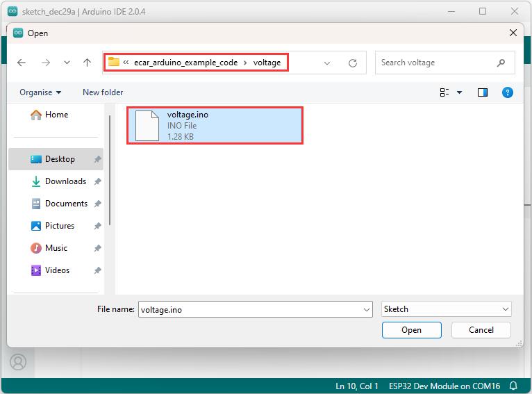Click the Open button

[x=412, y=330]
